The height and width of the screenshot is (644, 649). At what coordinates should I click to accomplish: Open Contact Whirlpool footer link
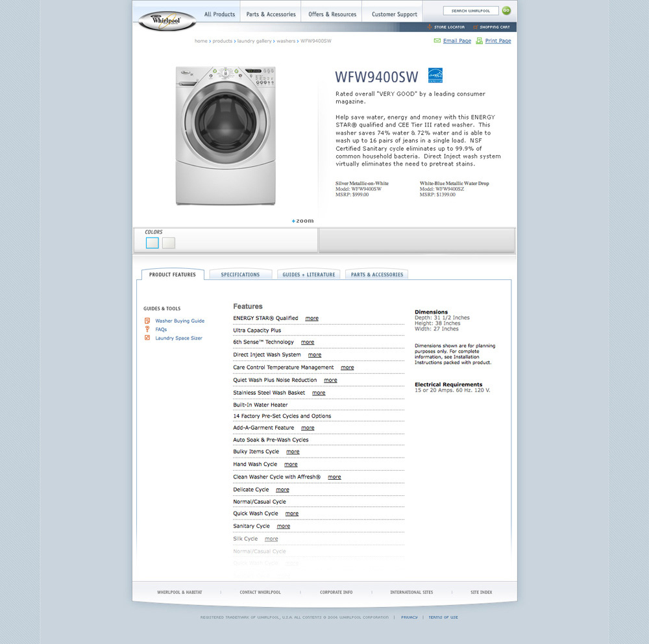pyautogui.click(x=260, y=592)
